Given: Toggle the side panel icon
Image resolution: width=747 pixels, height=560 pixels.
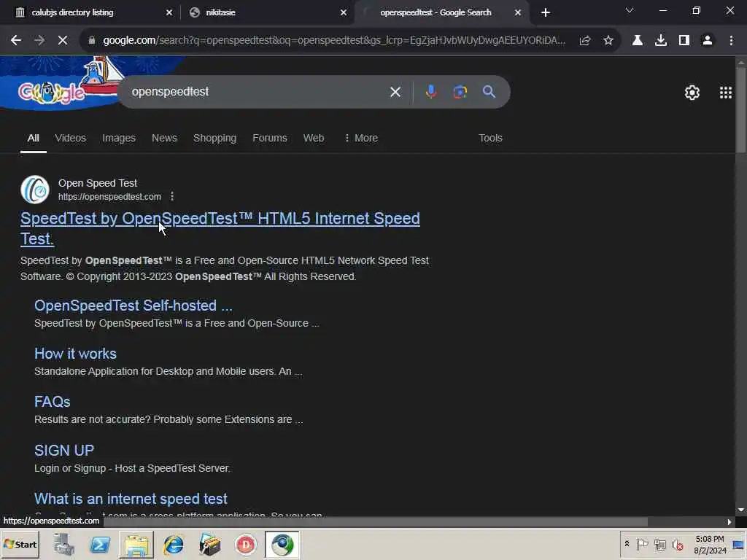Looking at the screenshot, I should click(684, 41).
